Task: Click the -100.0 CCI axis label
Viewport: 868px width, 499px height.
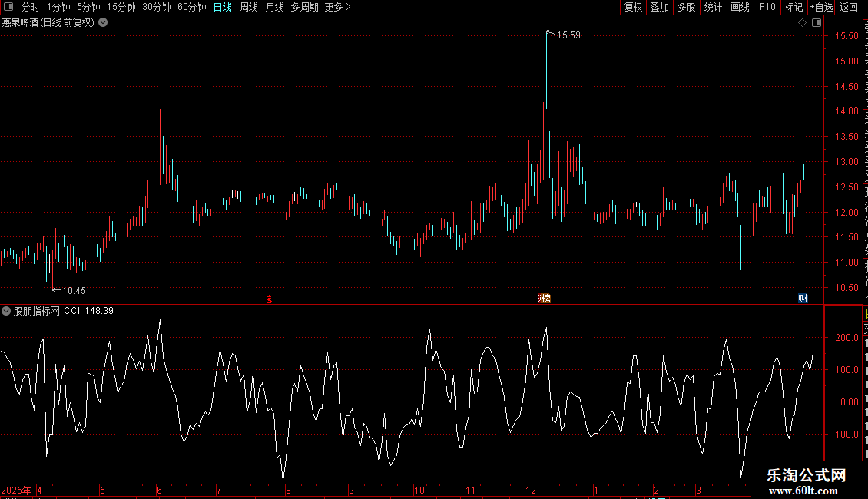Action: click(x=845, y=435)
